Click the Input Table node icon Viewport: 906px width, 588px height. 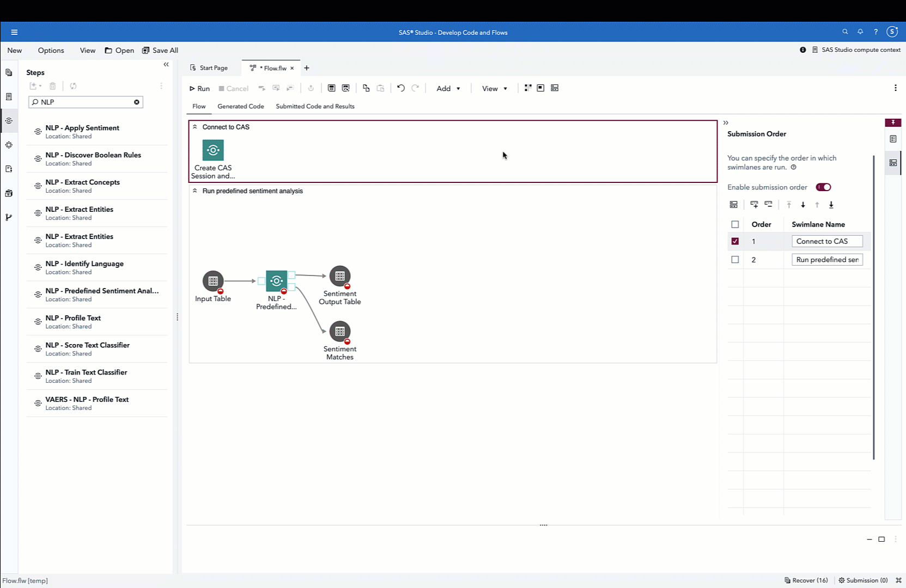click(x=213, y=281)
